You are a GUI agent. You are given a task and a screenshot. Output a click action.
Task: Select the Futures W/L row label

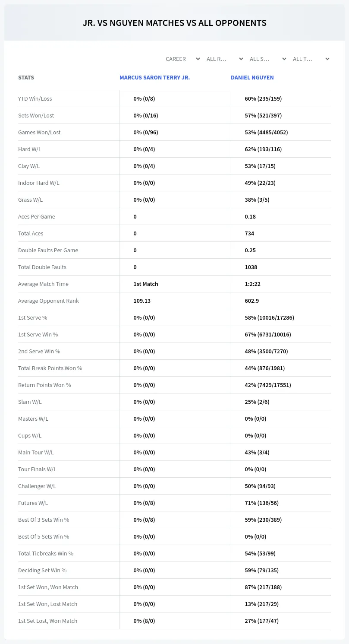pos(33,503)
